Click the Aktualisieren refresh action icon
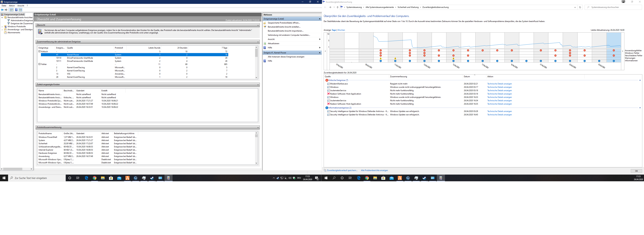The image size is (644, 235). (x=265, y=43)
